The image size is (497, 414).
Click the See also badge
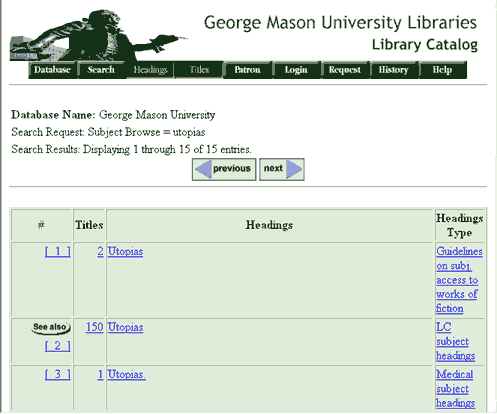tap(51, 327)
